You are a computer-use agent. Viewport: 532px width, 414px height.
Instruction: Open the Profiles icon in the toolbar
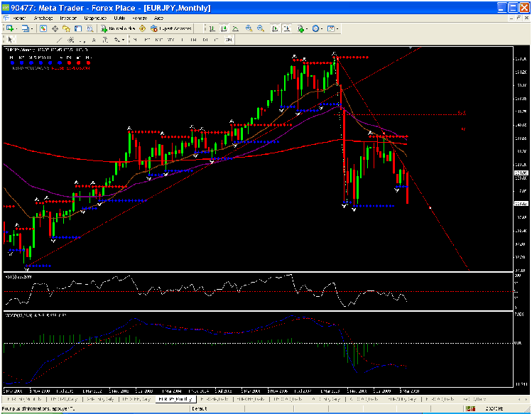(26, 28)
